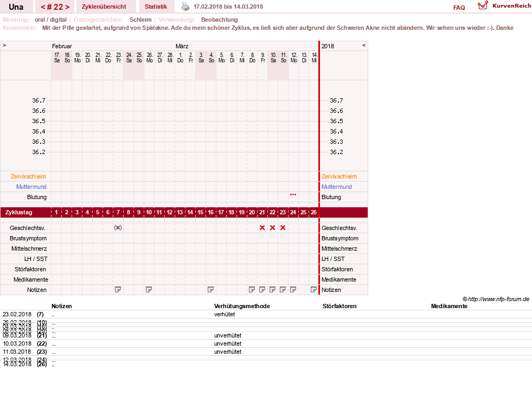Open the KurvenReich logo icon
The width and height of the screenshot is (532, 414).
[x=483, y=5]
